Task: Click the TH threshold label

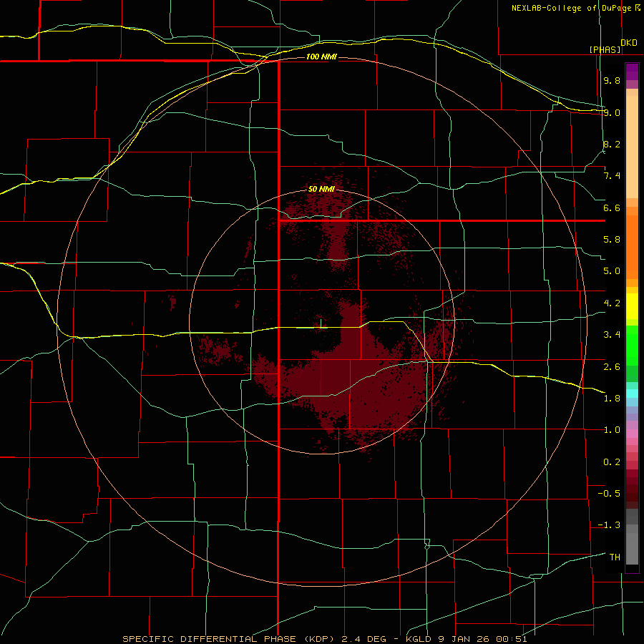Action: 615,557
